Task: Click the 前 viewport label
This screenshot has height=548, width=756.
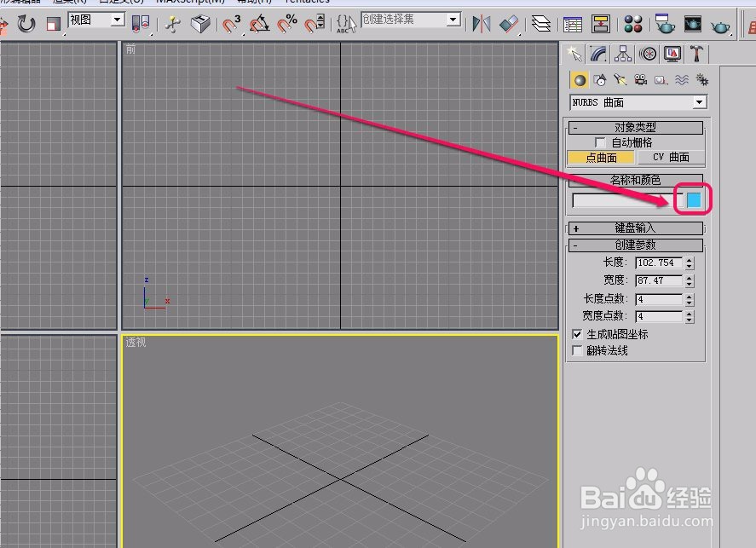Action: point(130,49)
